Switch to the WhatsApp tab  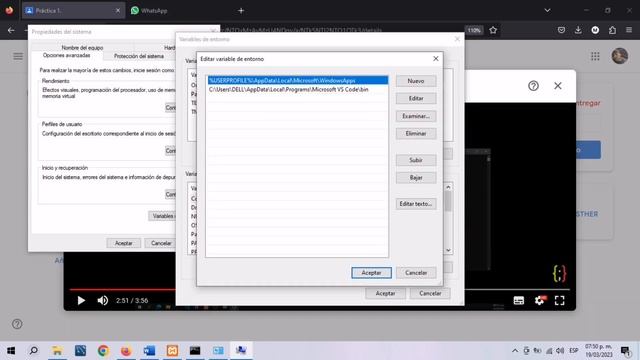coord(149,11)
